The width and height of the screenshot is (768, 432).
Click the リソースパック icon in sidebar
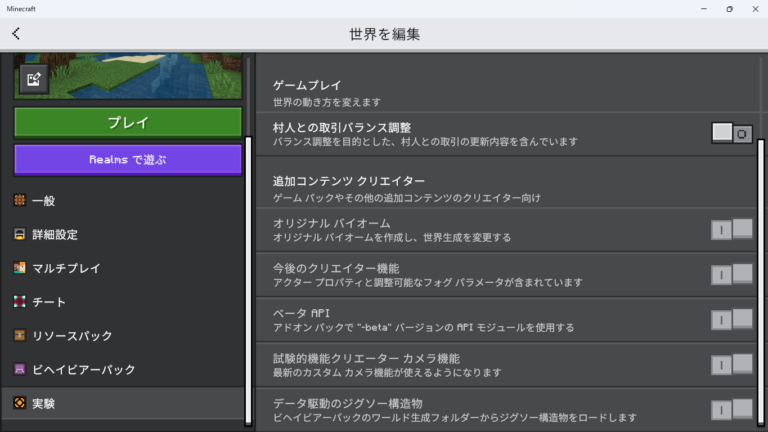pos(20,336)
